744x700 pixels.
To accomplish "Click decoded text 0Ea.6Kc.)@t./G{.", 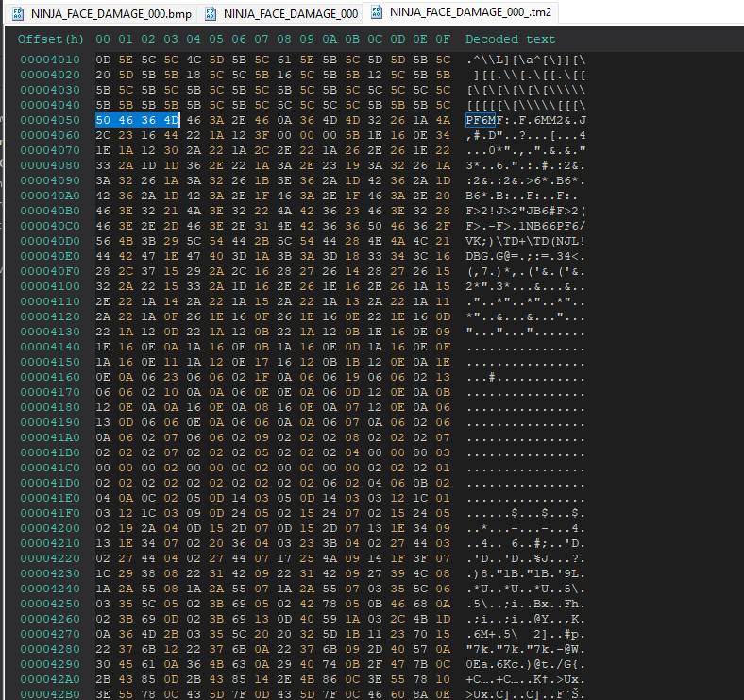I will tap(526, 664).
